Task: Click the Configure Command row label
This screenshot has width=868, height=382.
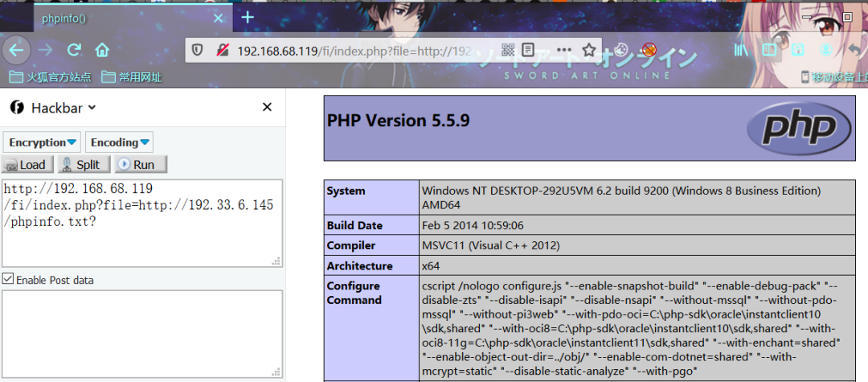Action: coord(354,294)
